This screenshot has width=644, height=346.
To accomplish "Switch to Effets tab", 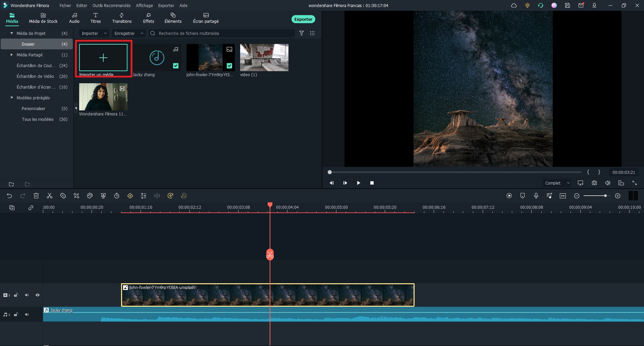I will coord(149,18).
